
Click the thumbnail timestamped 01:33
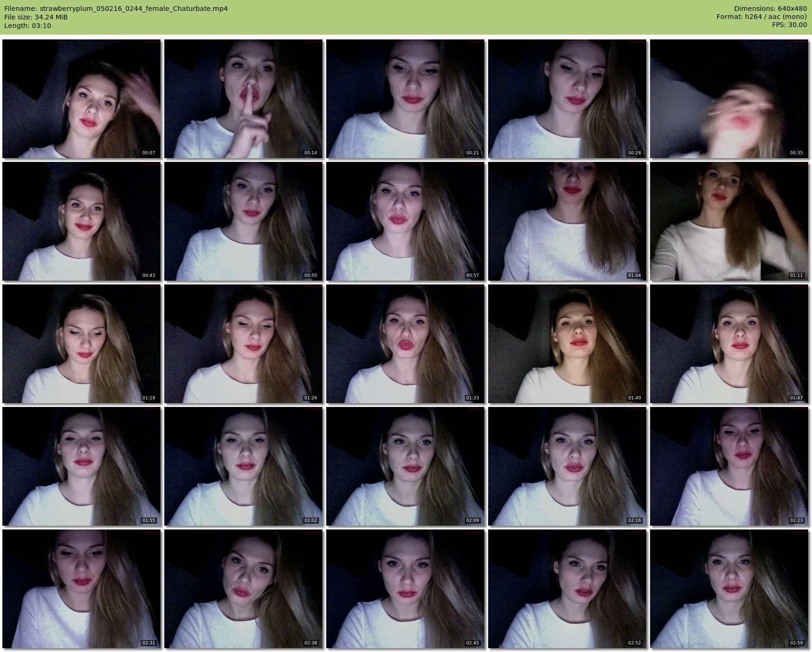pos(405,344)
